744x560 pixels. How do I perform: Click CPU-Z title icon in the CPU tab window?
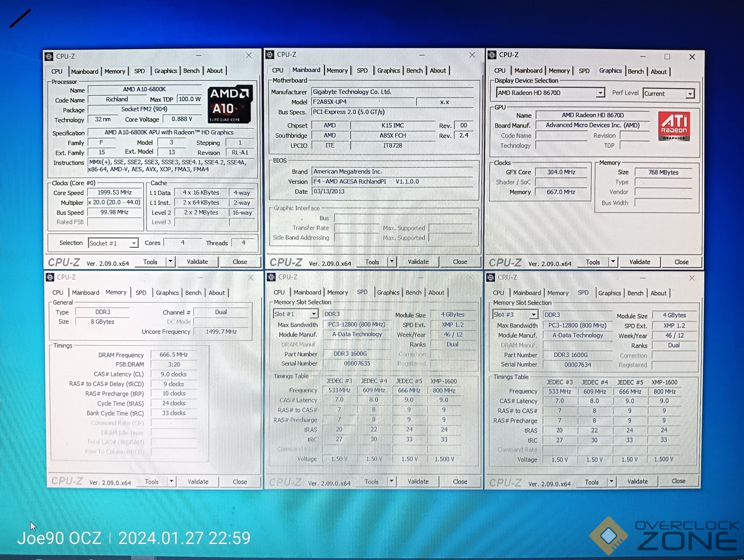point(49,56)
